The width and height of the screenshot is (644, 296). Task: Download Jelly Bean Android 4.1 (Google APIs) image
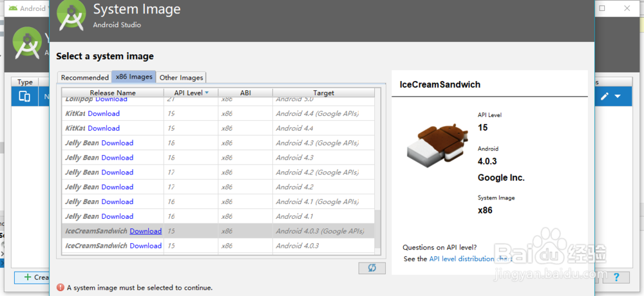(x=117, y=201)
